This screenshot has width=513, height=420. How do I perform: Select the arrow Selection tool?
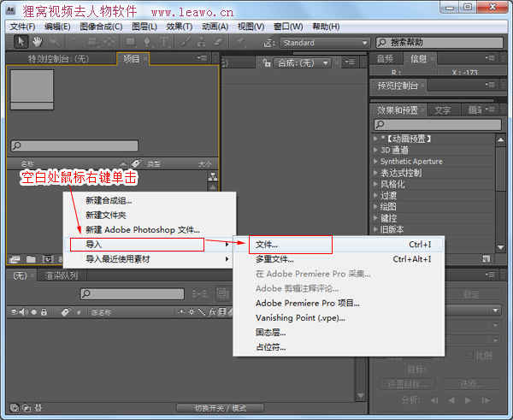21,42
